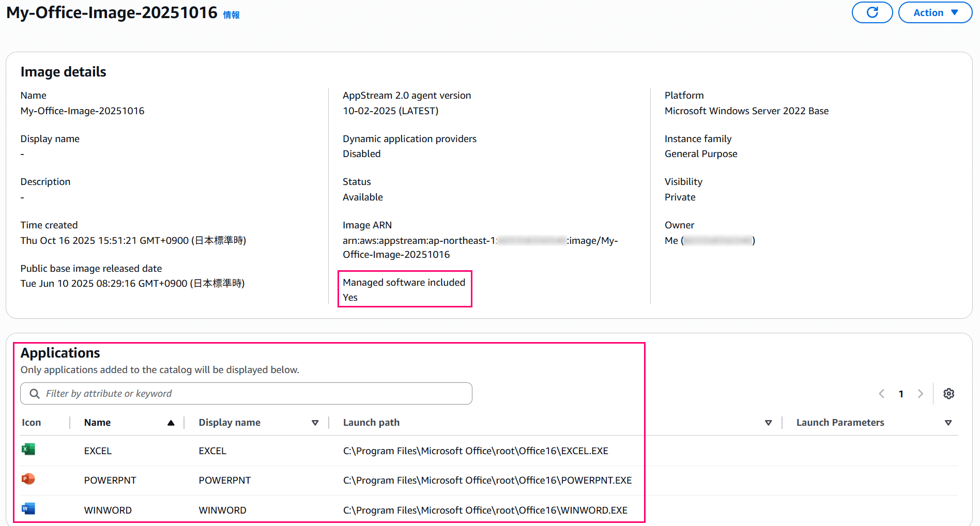Click page number 1 in pagination
This screenshot has height=526, width=980.
pos(901,393)
